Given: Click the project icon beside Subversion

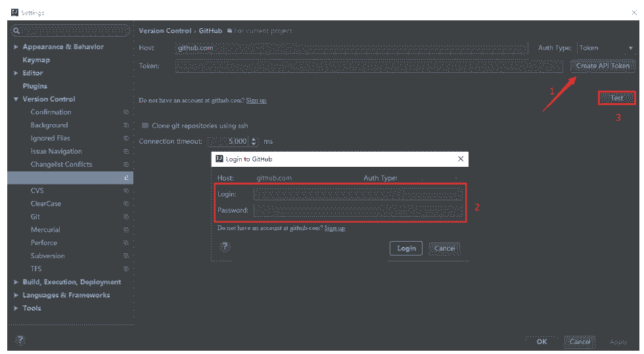Looking at the screenshot, I should tap(126, 256).
